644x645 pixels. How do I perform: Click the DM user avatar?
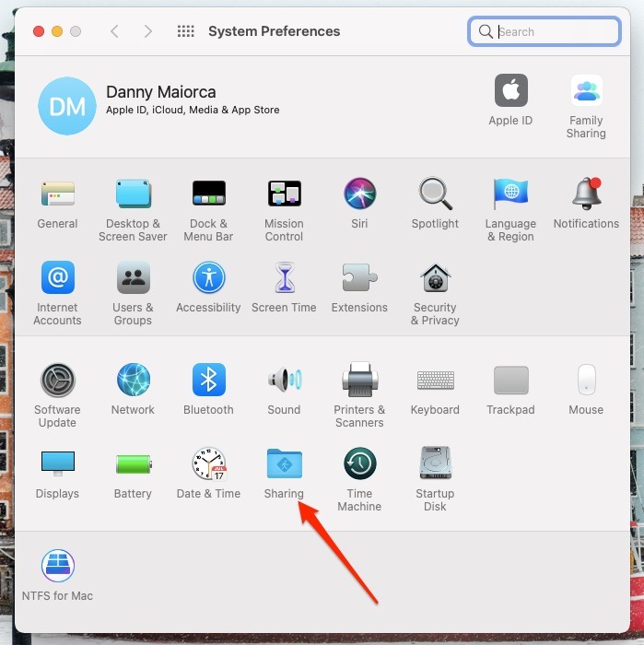(x=67, y=106)
